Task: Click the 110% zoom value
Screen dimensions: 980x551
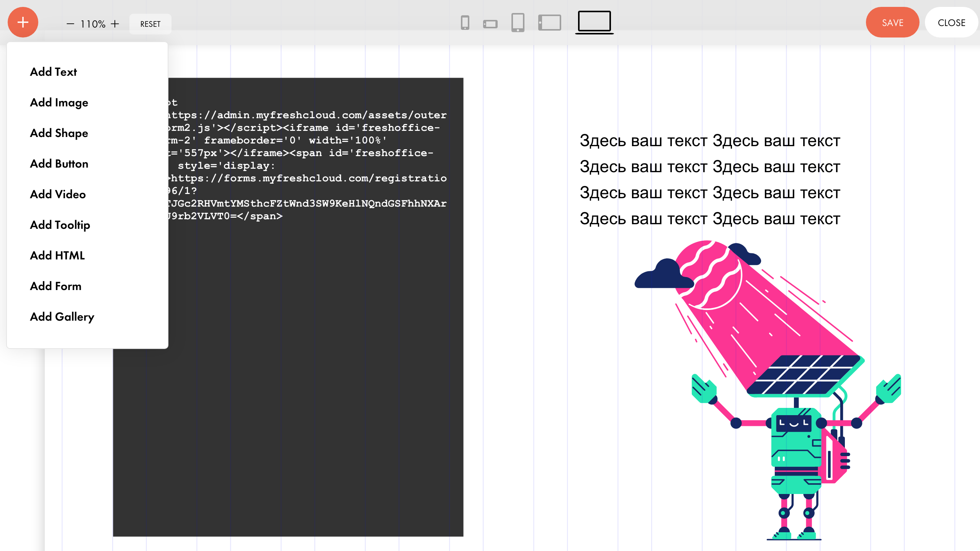Action: pos(93,24)
